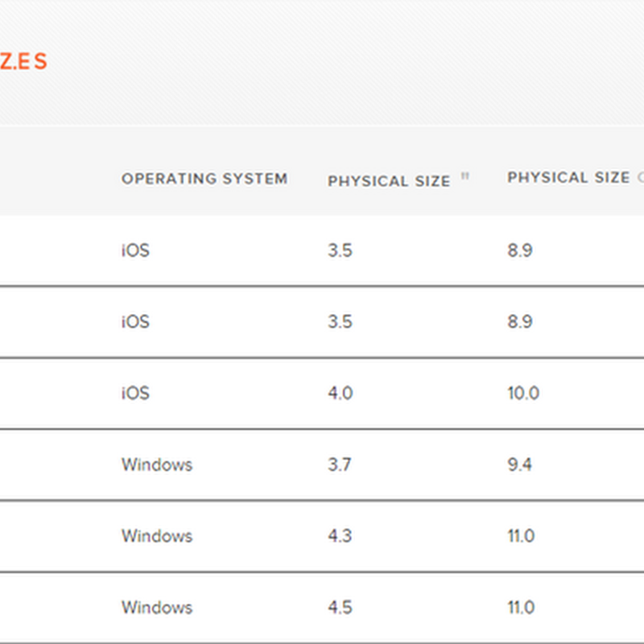644x644 pixels.
Task: Click Windows in the 3.7 size row
Action: point(157,464)
